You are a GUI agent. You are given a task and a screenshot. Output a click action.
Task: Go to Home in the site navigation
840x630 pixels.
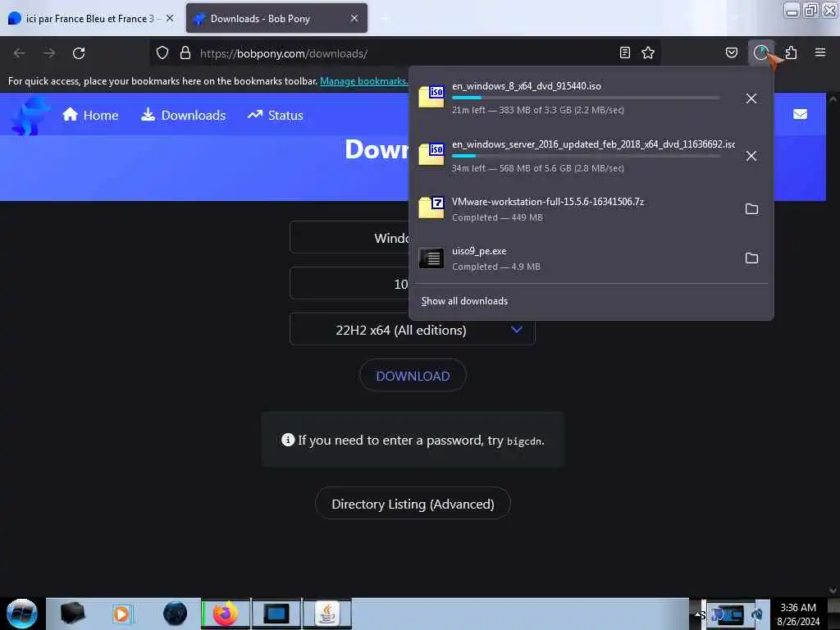[90, 115]
